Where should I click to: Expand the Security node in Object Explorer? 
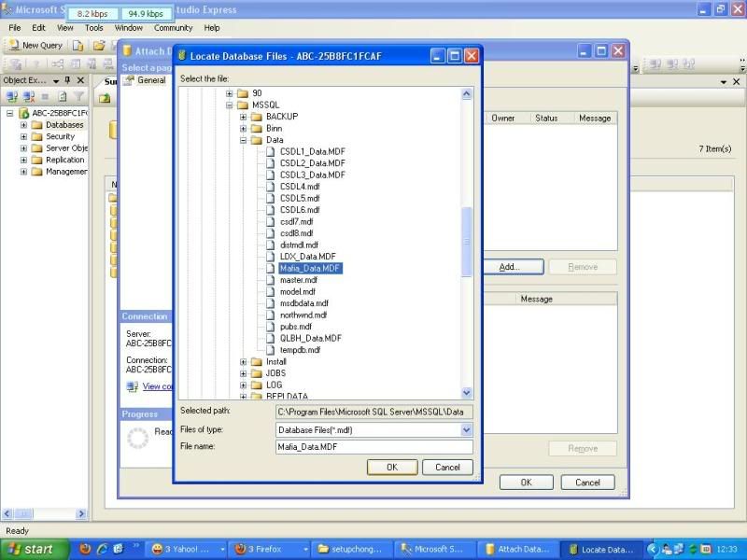pyautogui.click(x=23, y=136)
